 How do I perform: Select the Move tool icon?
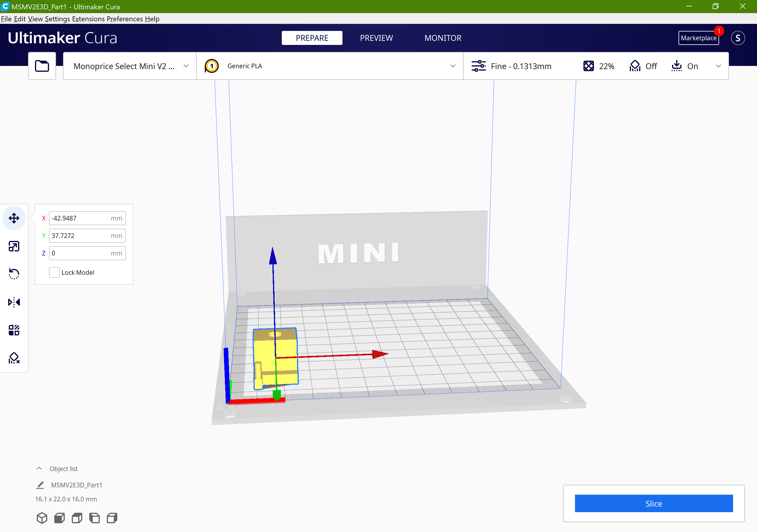14,218
